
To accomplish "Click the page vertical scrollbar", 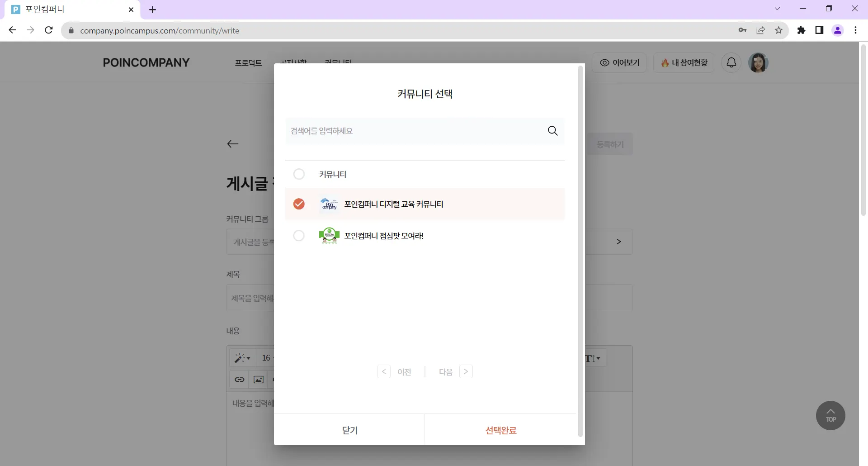I will [863, 130].
